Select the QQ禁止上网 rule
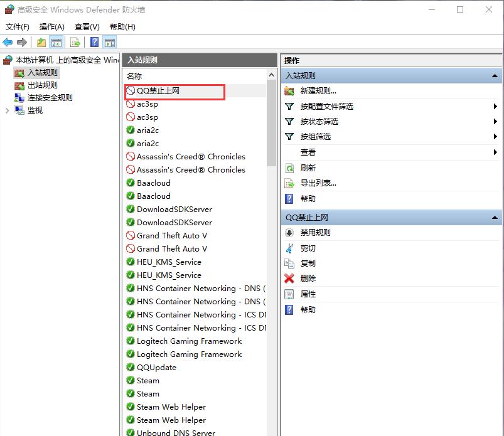The height and width of the screenshot is (436, 504). (158, 91)
